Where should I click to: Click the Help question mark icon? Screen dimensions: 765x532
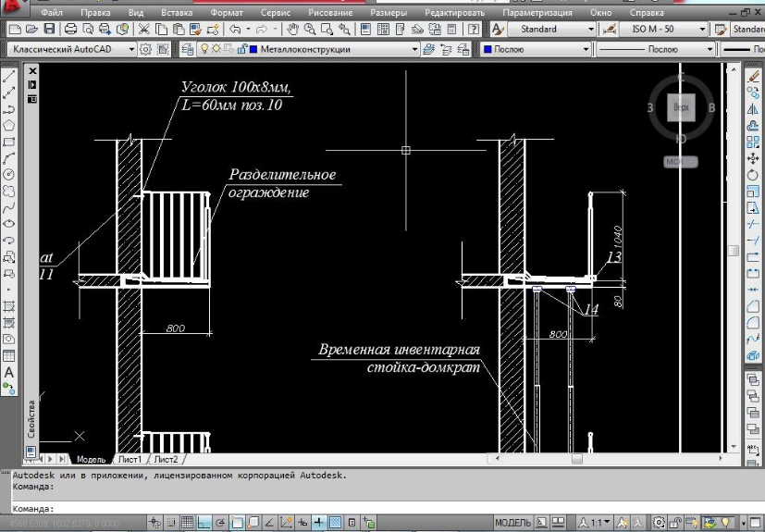pyautogui.click(x=473, y=30)
